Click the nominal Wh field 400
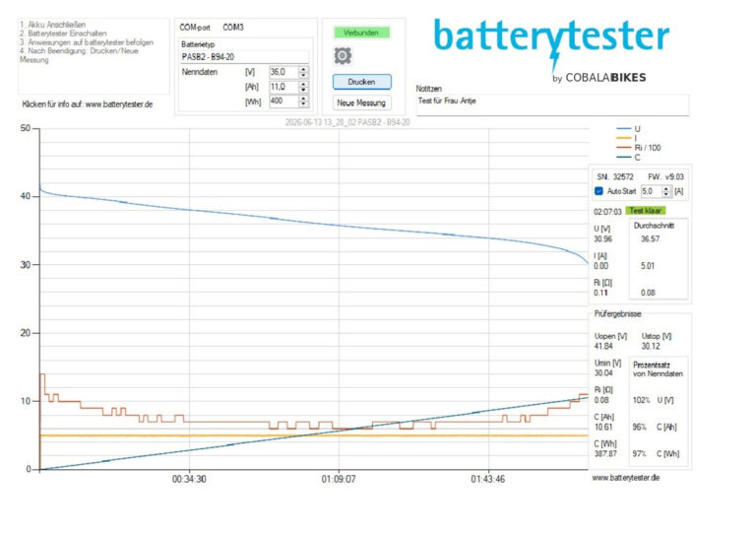This screenshot has height=535, width=756. [283, 101]
